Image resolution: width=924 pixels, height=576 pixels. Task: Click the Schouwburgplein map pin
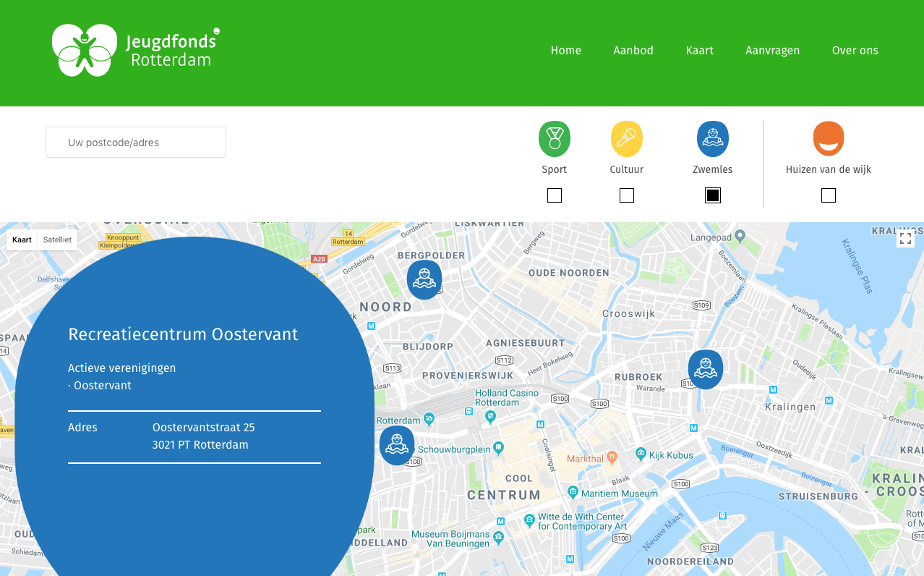click(498, 448)
